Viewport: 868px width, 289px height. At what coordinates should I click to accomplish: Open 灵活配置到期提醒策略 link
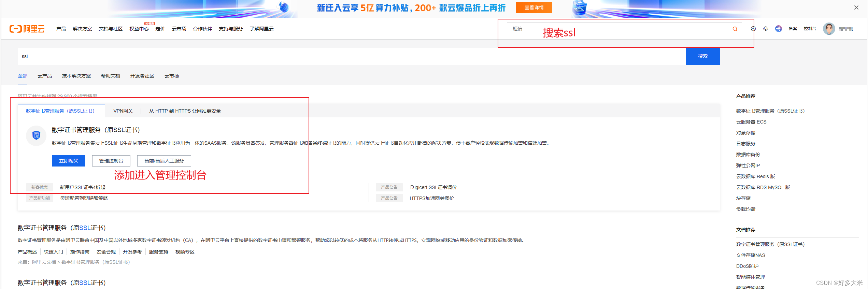[x=84, y=198]
